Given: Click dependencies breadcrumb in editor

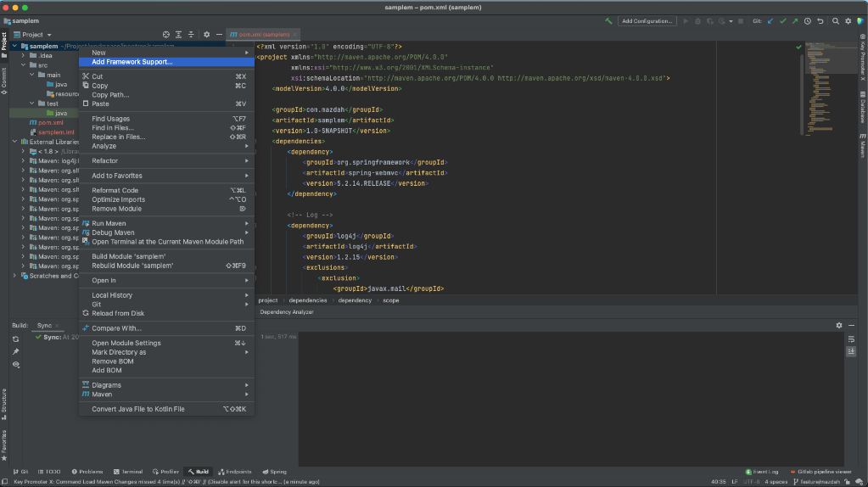Looking at the screenshot, I should [308, 300].
